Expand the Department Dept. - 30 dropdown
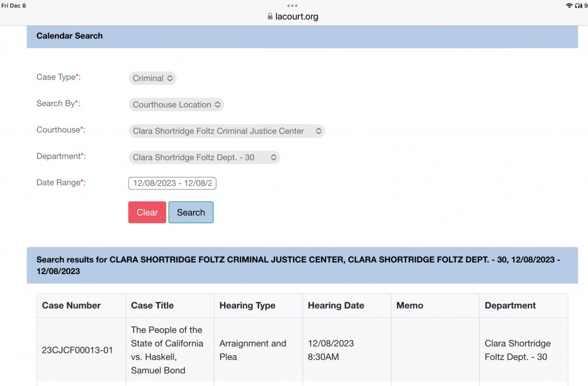This screenshot has width=588, height=386. 204,157
